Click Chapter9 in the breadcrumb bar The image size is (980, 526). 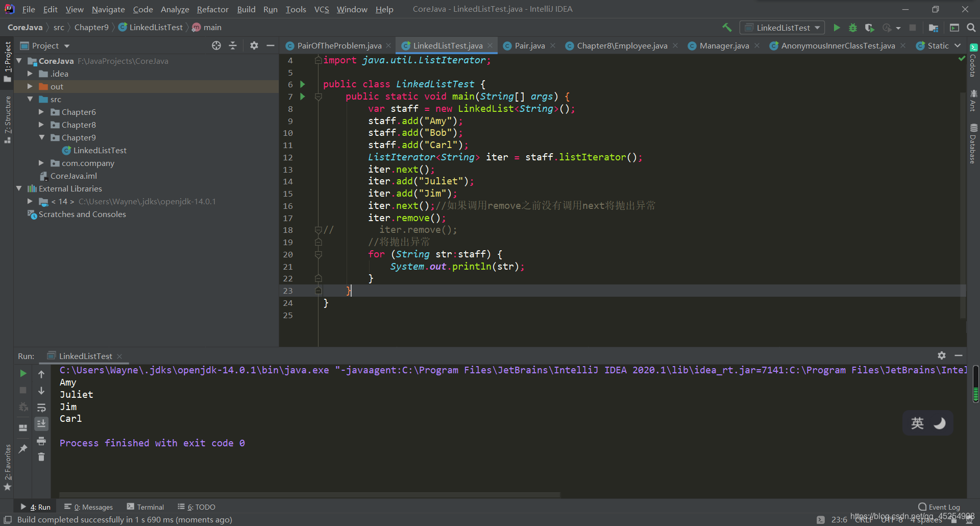91,27
